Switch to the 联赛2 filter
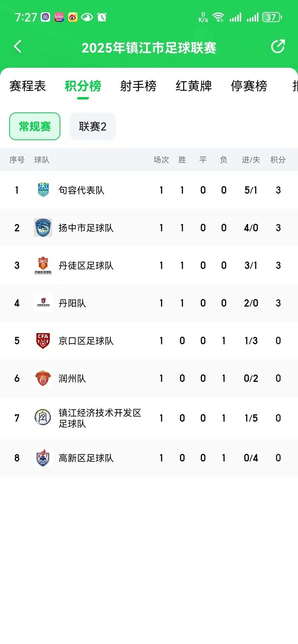Image resolution: width=298 pixels, height=644 pixels. click(93, 126)
